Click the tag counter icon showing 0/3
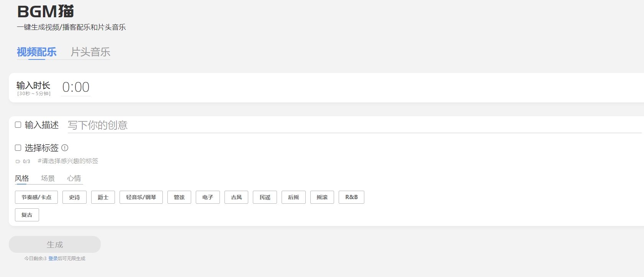644x277 pixels. (18, 162)
